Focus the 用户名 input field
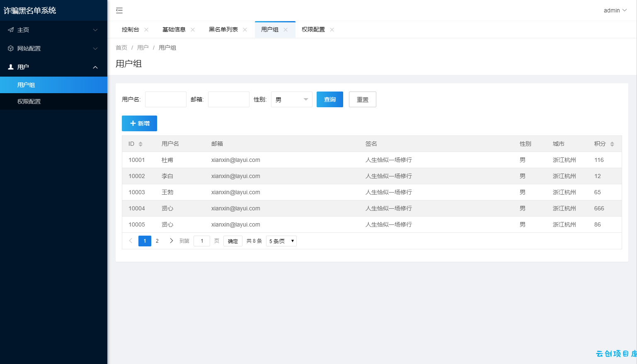The width and height of the screenshot is (637, 364). click(x=166, y=99)
